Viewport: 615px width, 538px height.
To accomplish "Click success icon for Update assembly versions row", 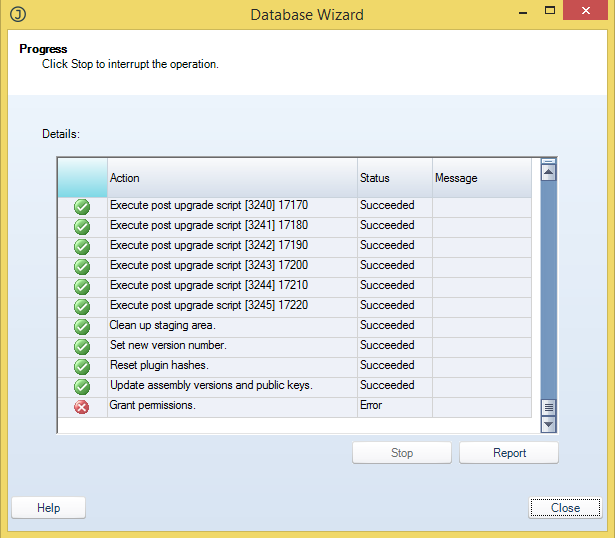I will pyautogui.click(x=82, y=386).
